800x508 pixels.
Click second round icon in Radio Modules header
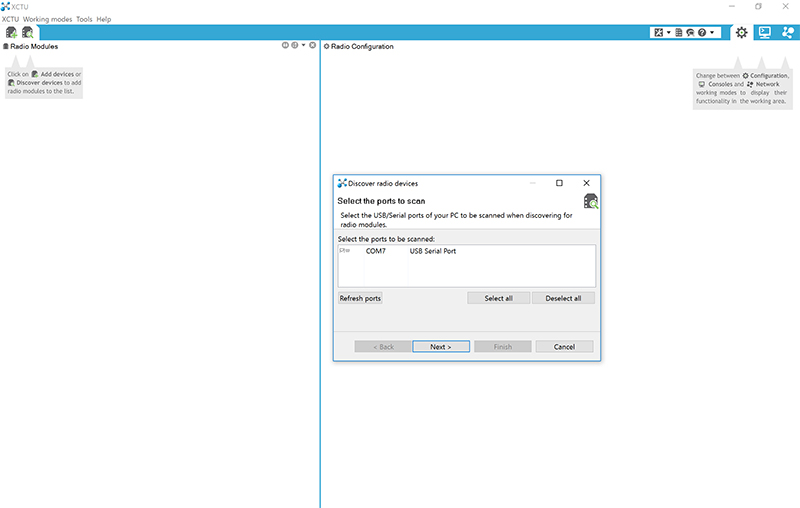click(294, 45)
